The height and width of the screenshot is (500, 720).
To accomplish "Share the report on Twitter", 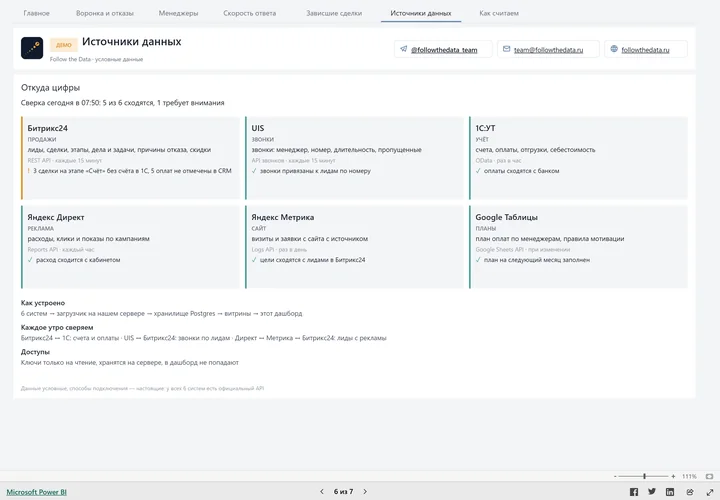I will coord(652,491).
